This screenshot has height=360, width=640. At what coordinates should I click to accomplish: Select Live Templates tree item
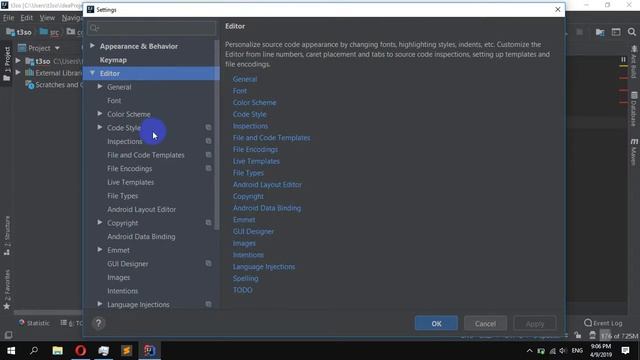pyautogui.click(x=131, y=182)
